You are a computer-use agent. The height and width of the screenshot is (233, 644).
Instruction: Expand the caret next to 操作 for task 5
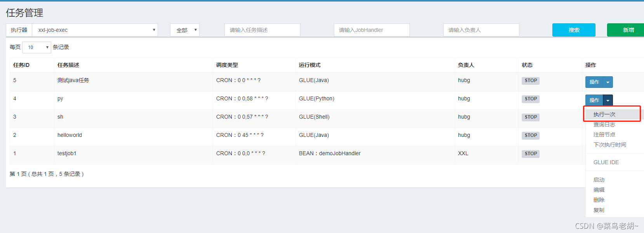pyautogui.click(x=608, y=82)
